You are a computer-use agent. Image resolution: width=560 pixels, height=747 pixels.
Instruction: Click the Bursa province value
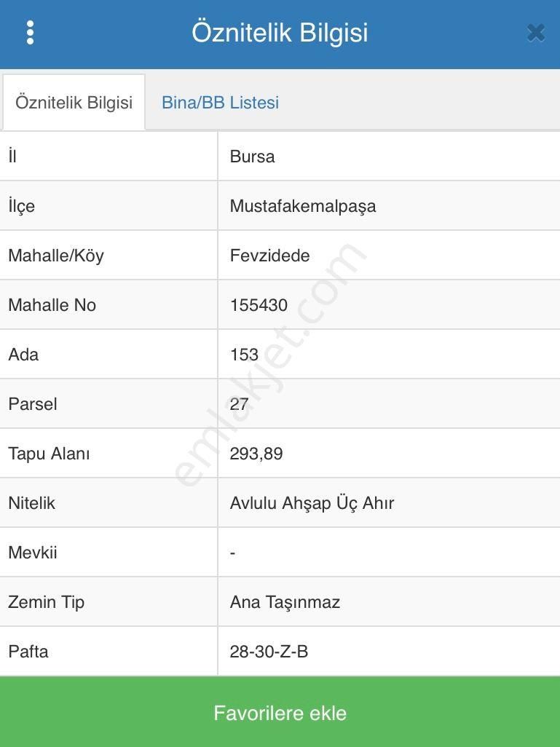249,156
